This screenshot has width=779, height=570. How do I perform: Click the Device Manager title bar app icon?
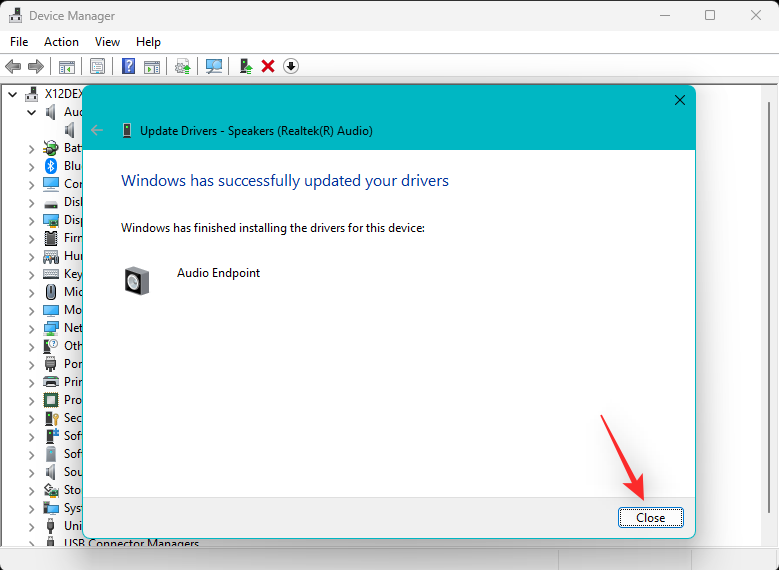[15, 15]
